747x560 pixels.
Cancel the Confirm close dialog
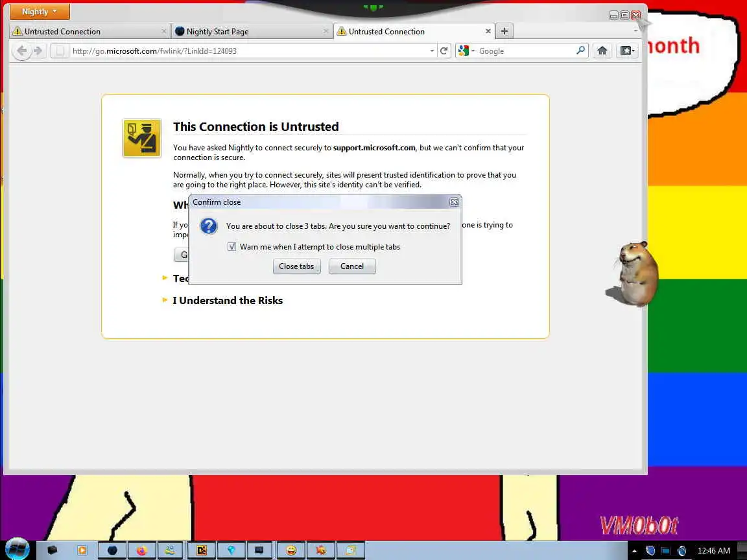(352, 266)
